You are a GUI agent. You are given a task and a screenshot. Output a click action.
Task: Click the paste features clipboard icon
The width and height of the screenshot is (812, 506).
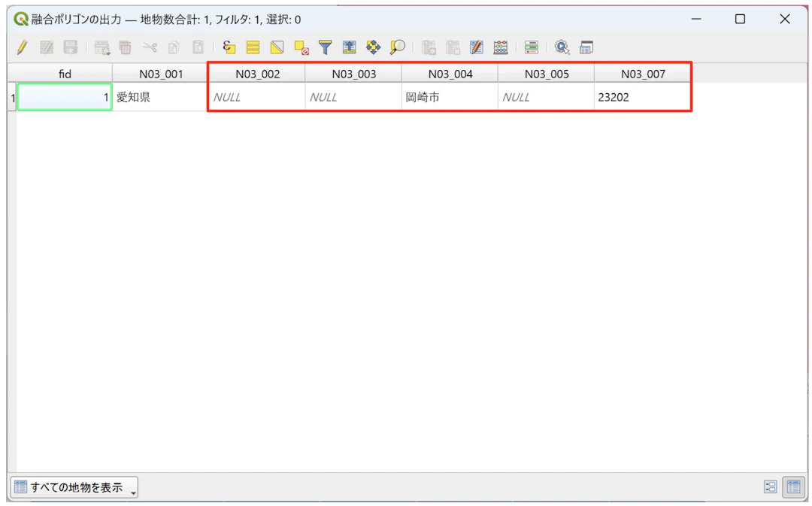(x=198, y=47)
